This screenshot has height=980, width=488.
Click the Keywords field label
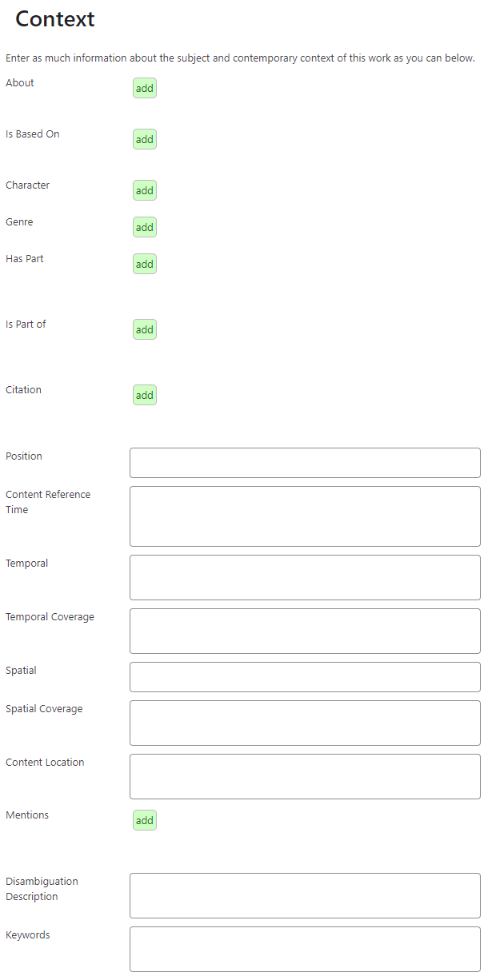[28, 935]
